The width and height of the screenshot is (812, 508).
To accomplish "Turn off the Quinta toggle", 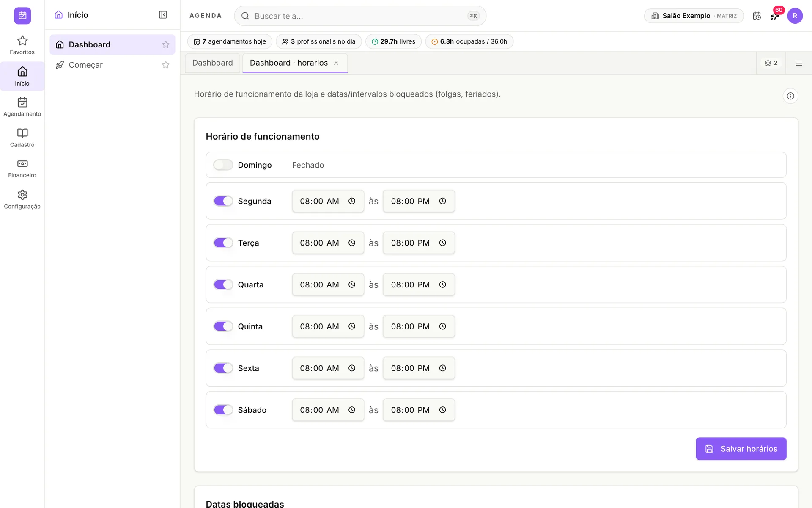I will 223,326.
